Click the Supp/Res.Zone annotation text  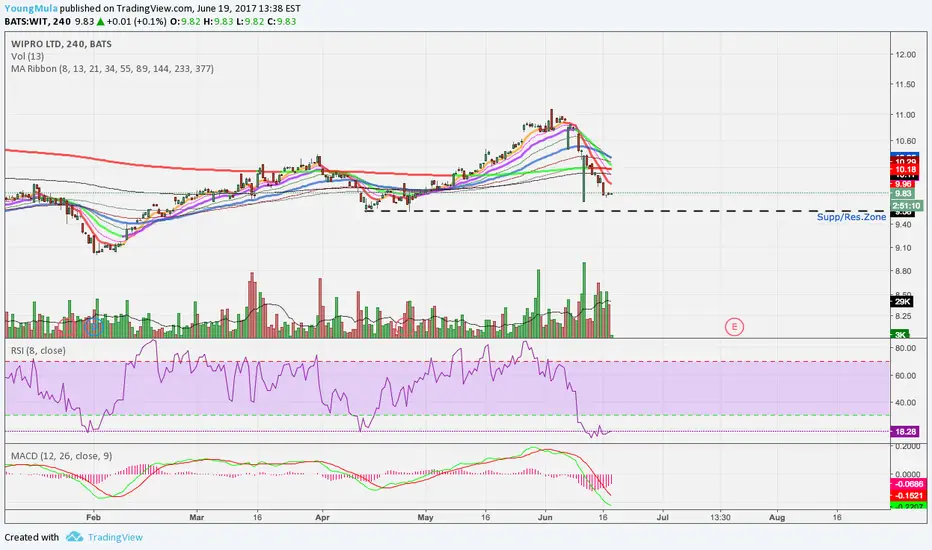point(851,217)
